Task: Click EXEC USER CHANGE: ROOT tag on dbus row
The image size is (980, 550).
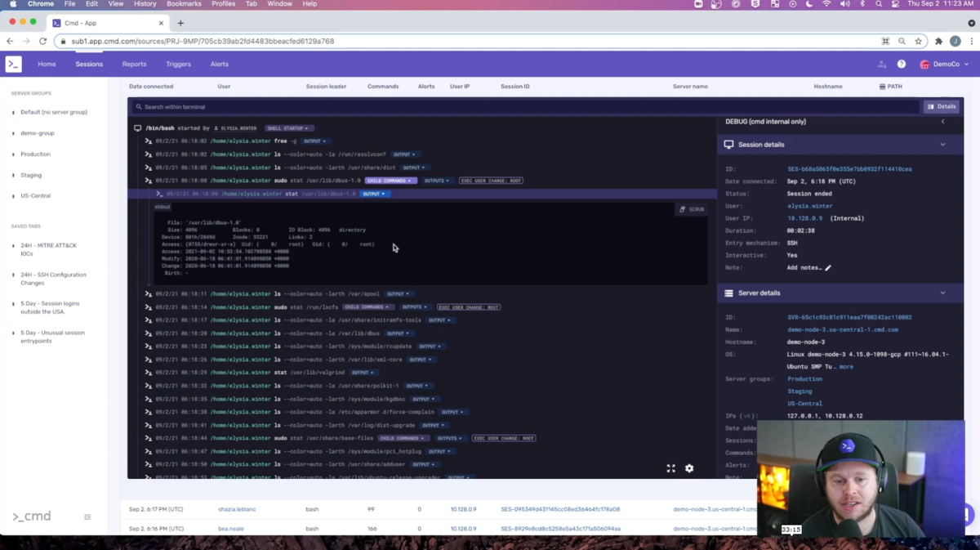Action: click(x=491, y=181)
